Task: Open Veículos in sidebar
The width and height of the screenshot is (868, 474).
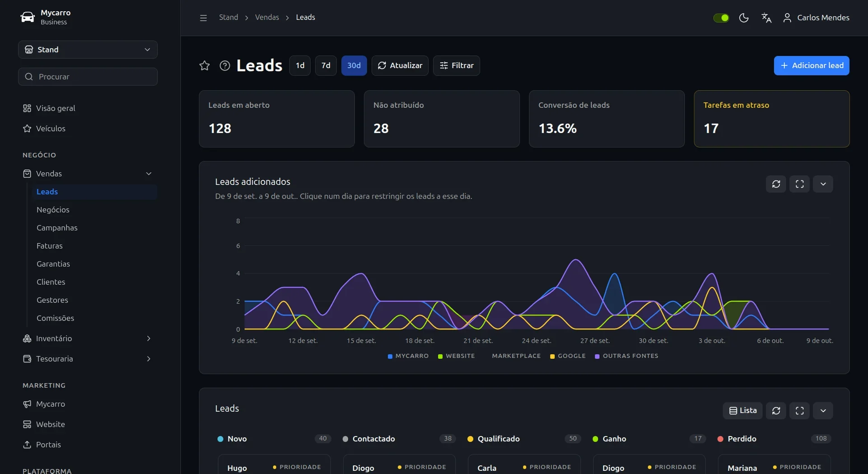Action: coord(88,128)
